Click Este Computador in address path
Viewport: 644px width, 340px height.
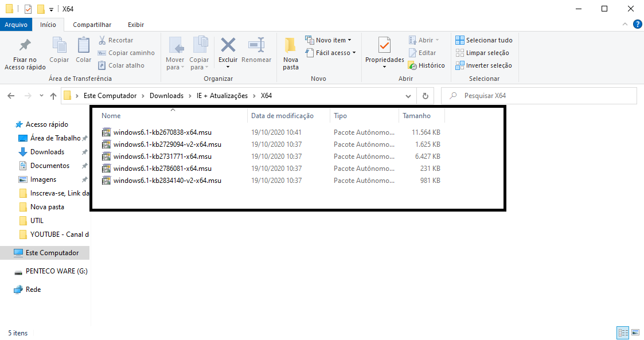point(110,96)
